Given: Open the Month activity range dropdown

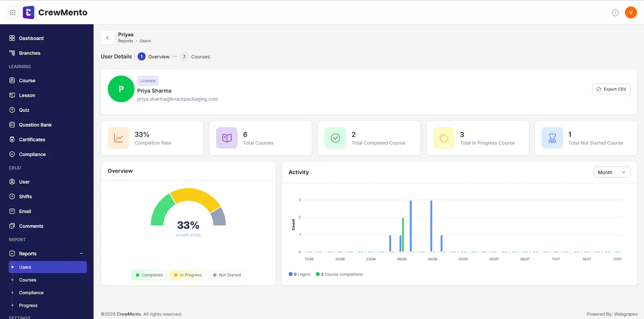Looking at the screenshot, I should click(612, 172).
